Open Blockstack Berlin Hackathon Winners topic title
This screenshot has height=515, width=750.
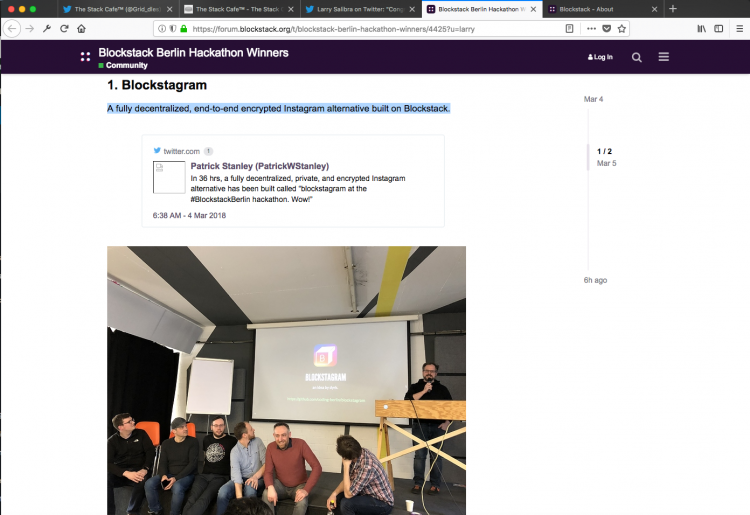coord(193,53)
